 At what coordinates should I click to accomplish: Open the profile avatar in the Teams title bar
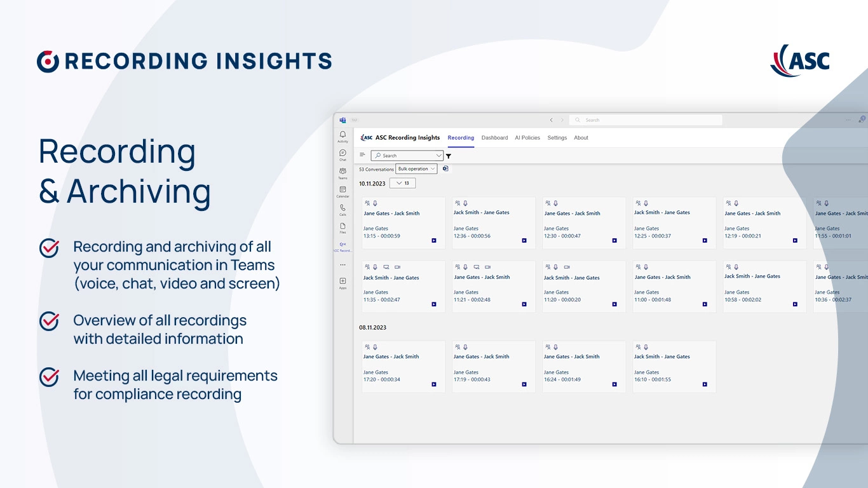pos(862,119)
